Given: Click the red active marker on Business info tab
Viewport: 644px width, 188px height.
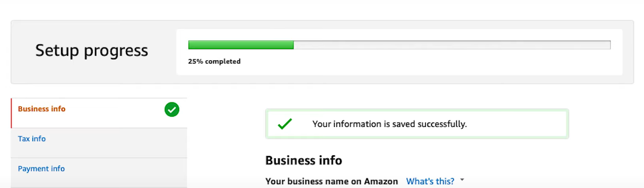Looking at the screenshot, I should [x=11, y=113].
